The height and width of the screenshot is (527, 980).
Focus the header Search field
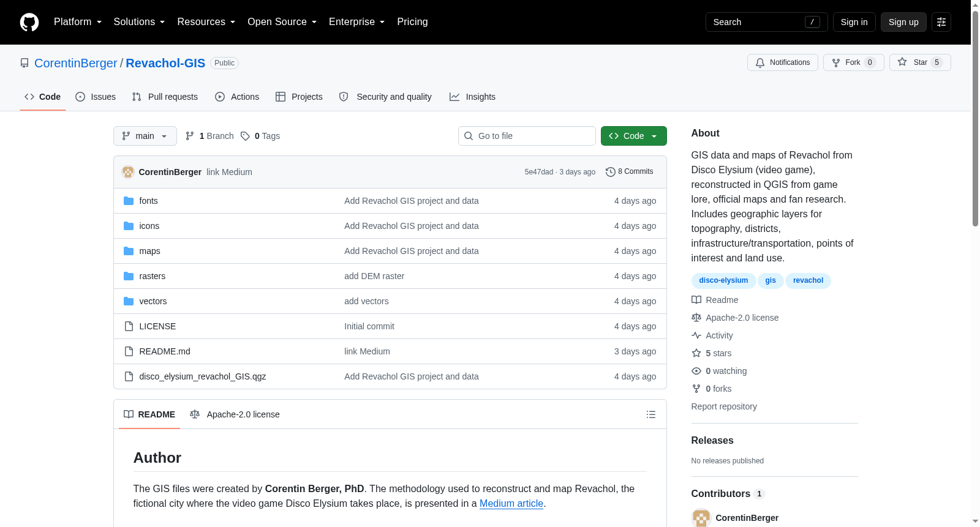click(767, 22)
